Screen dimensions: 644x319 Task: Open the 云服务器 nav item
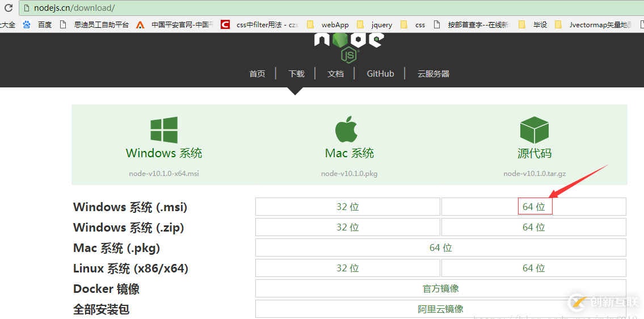(x=433, y=74)
